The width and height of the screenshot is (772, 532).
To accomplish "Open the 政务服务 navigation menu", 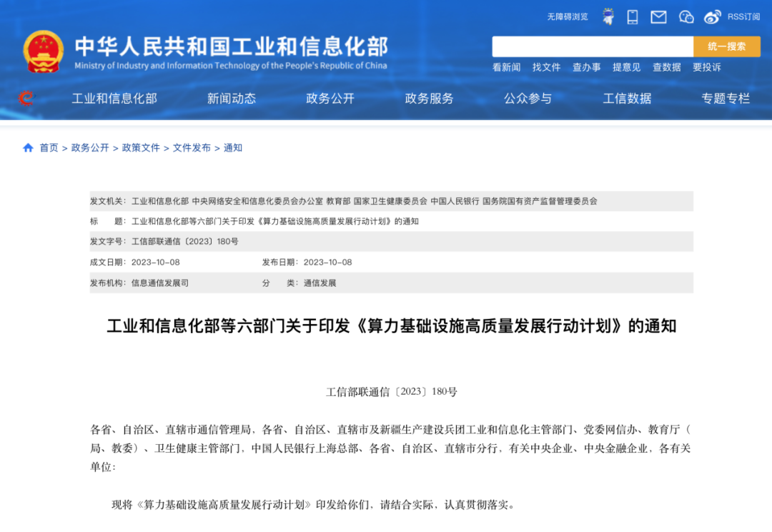I will point(429,99).
